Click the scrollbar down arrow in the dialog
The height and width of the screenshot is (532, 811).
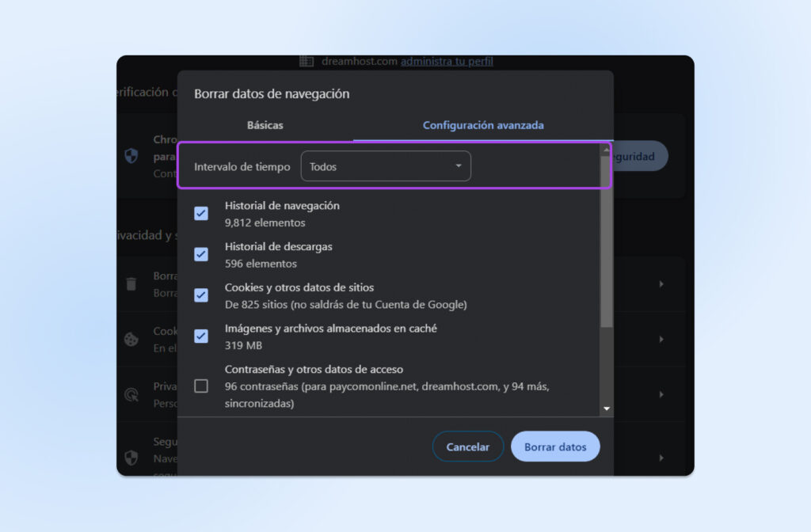[607, 408]
